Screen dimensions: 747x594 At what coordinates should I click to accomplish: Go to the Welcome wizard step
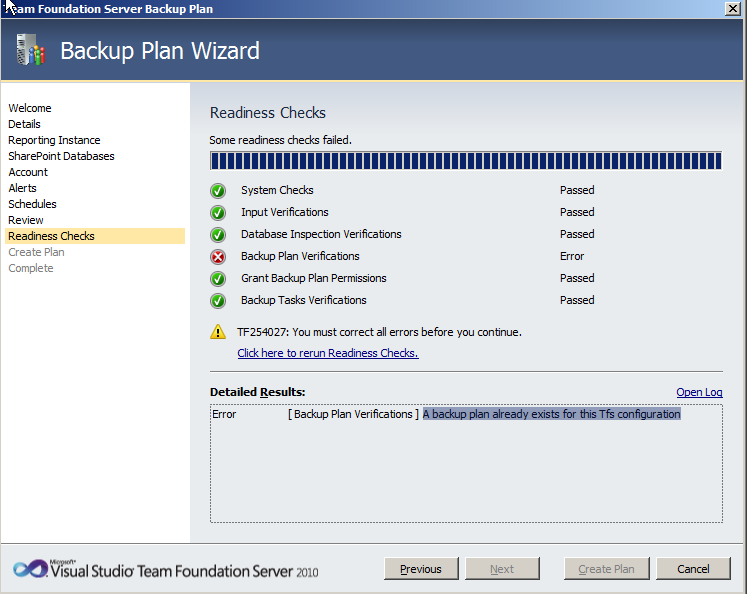[30, 108]
